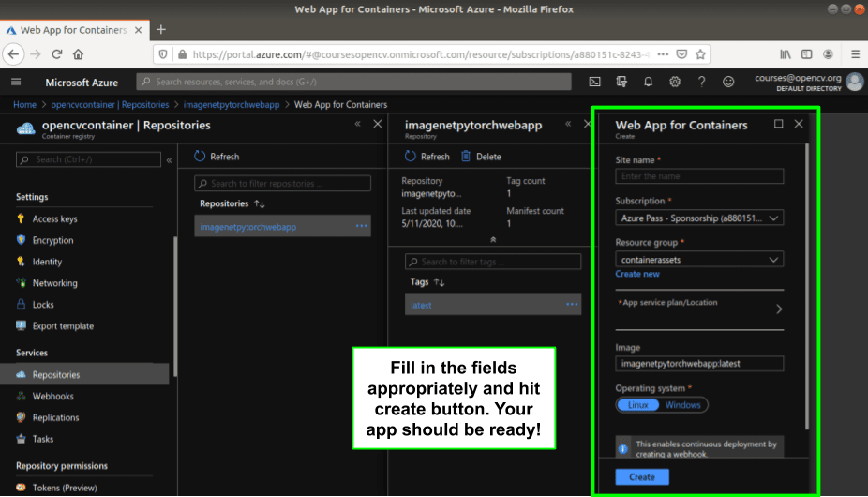Click the Create new resource group link
Viewport: 868px width, 497px height.
(637, 274)
